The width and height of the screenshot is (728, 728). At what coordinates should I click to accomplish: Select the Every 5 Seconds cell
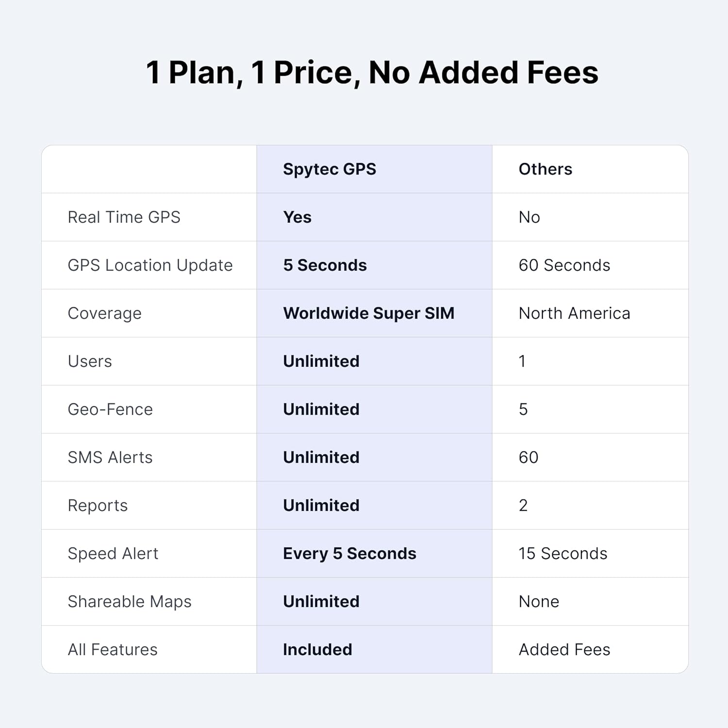click(349, 553)
